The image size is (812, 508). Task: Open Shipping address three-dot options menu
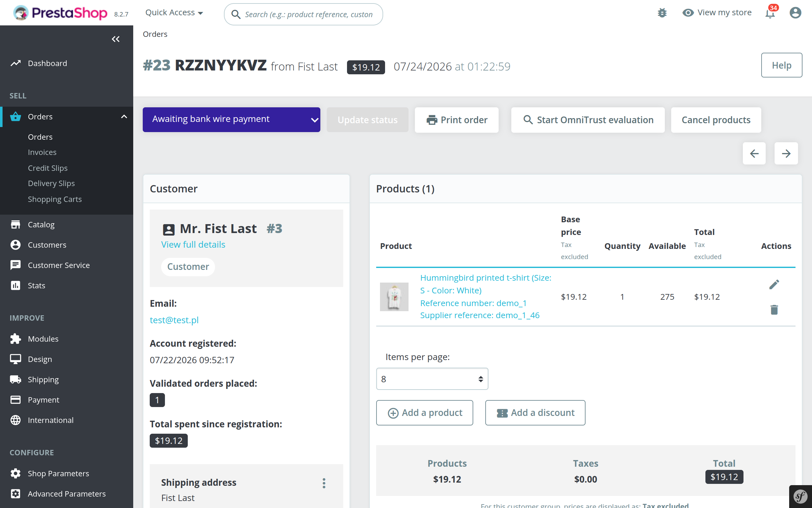tap(324, 483)
